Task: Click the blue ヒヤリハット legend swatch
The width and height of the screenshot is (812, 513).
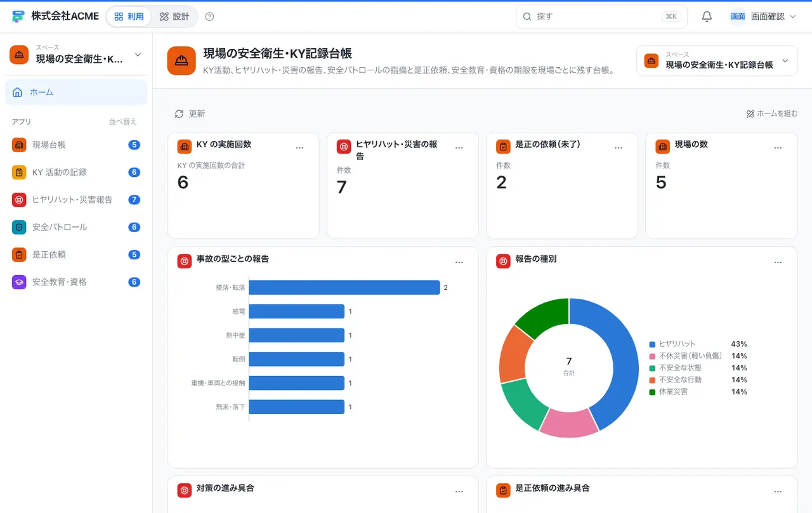Action: tap(652, 344)
